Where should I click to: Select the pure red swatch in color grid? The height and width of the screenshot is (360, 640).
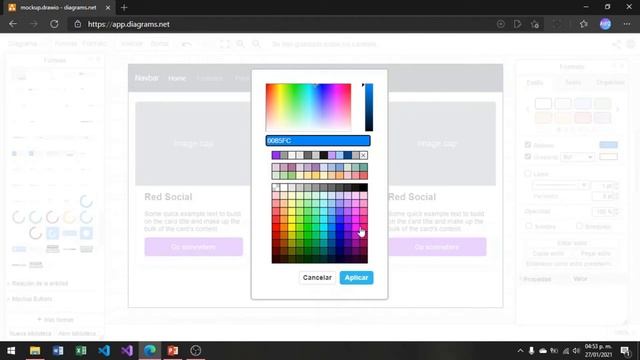[276, 227]
